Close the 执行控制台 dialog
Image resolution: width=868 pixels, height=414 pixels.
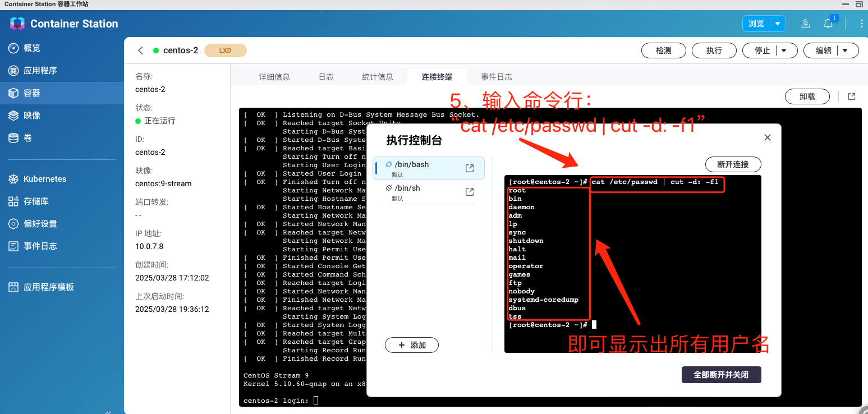(x=768, y=137)
